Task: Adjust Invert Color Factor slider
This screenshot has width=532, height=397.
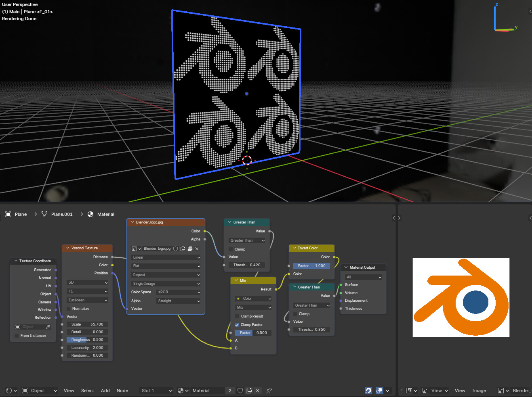Action: [311, 266]
